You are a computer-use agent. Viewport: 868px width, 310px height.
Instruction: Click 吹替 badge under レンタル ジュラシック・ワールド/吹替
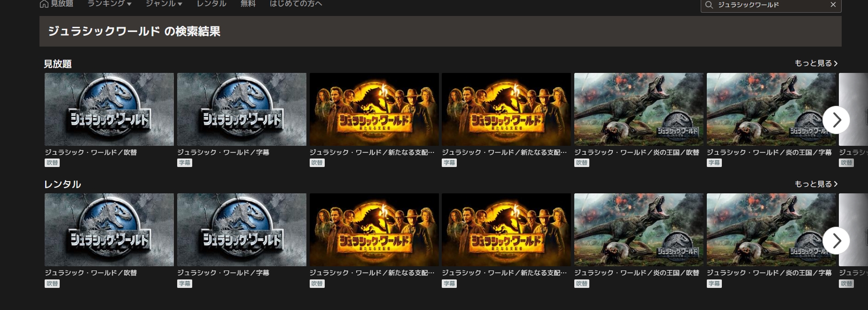point(52,284)
